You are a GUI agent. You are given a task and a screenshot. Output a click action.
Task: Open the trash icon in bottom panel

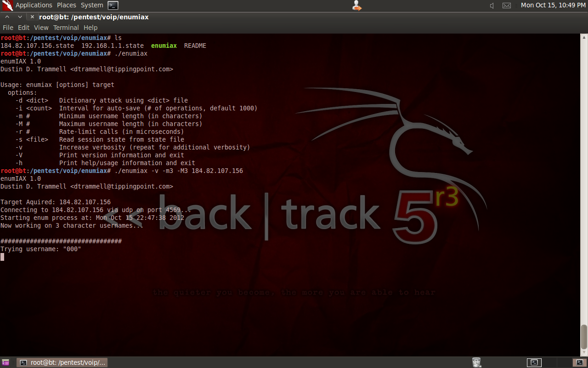(476, 362)
